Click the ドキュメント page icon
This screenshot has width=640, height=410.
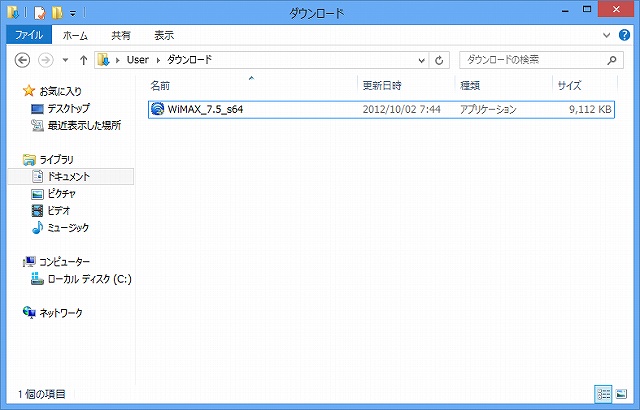tap(37, 176)
